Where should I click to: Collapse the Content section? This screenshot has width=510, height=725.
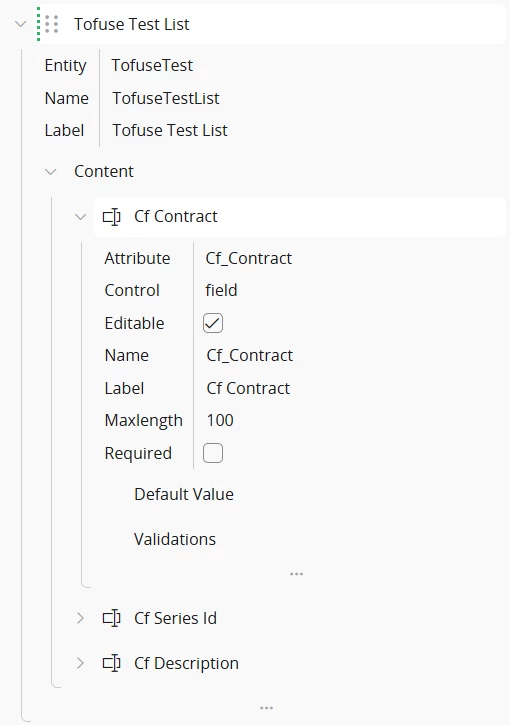[x=50, y=172]
